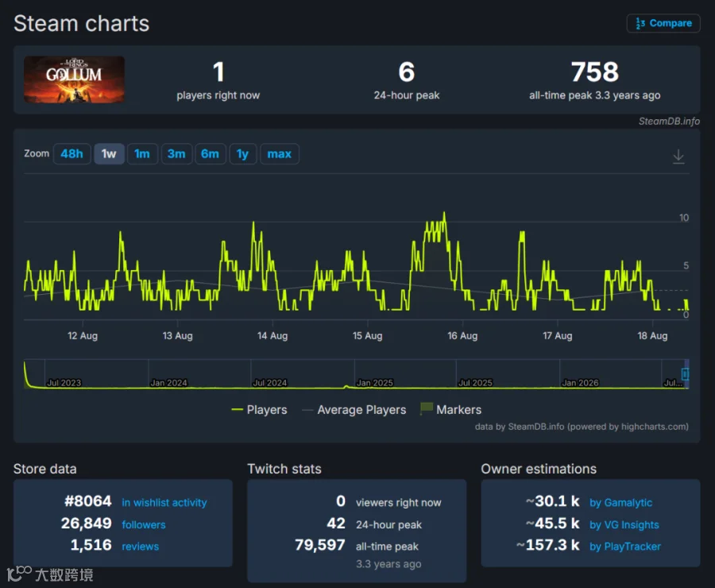
Task: Set chart zoom to max
Action: point(279,153)
